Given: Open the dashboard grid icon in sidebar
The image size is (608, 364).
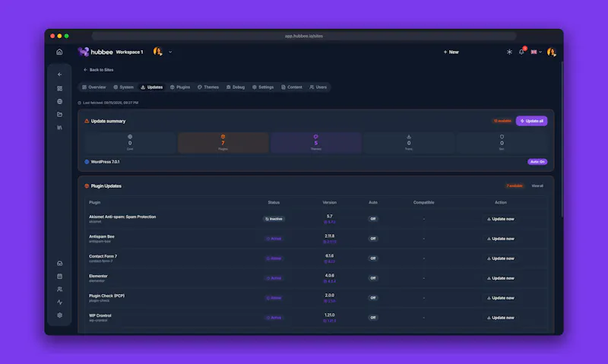Looking at the screenshot, I should click(60, 88).
